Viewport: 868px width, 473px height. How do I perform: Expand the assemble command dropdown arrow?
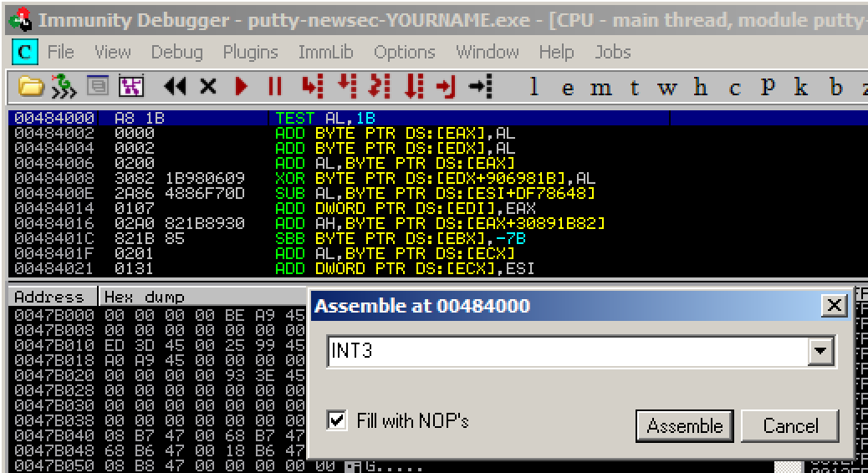pyautogui.click(x=820, y=351)
